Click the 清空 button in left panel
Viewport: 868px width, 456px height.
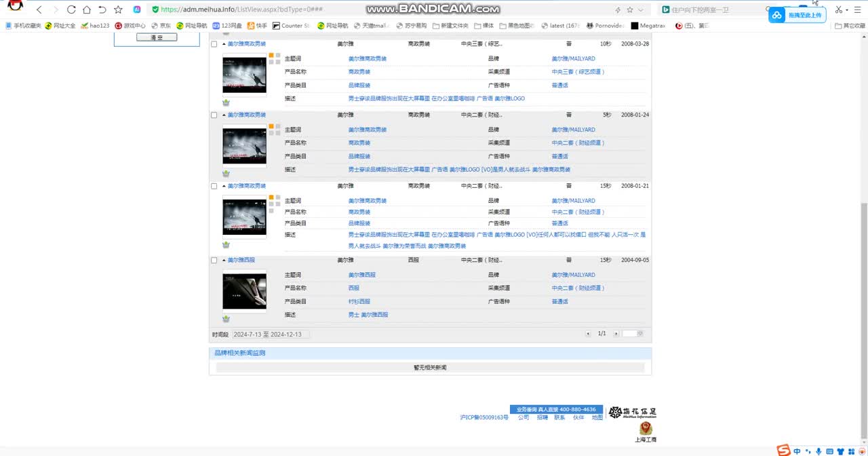pyautogui.click(x=157, y=37)
